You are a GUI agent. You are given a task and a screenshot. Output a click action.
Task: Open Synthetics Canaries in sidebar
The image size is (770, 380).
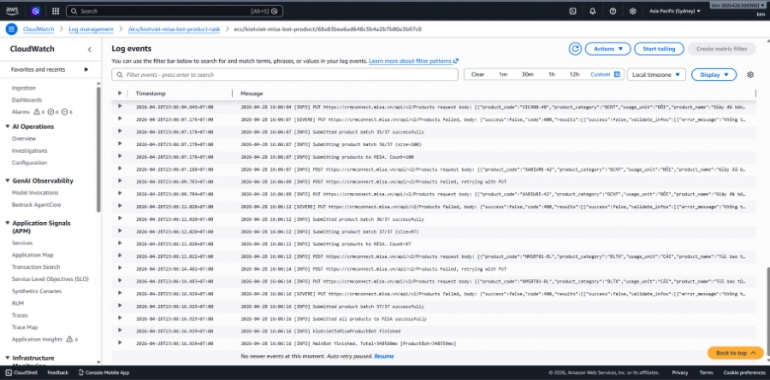pos(37,291)
